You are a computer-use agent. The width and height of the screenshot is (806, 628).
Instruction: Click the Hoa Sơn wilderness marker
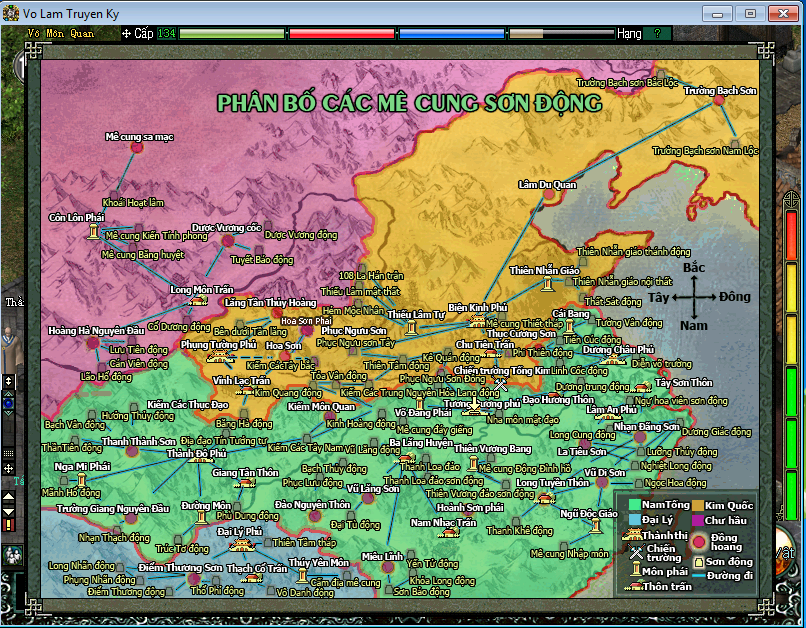285,355
